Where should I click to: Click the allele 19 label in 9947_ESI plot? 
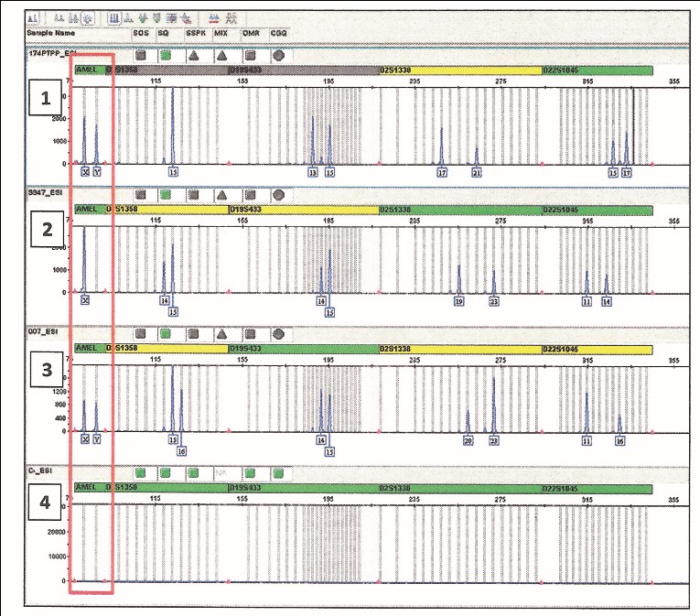pos(459,300)
